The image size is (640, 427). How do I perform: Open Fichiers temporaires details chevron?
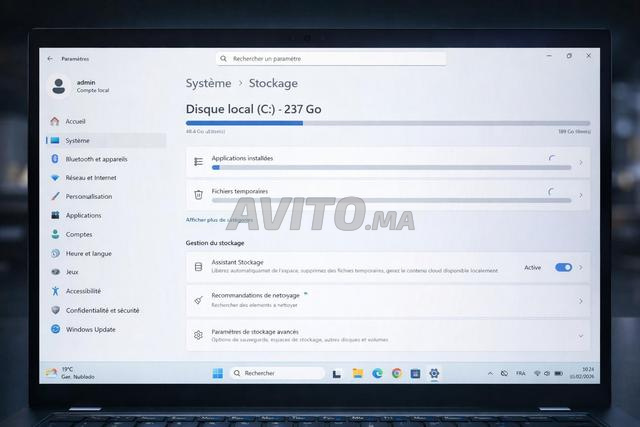[580, 194]
